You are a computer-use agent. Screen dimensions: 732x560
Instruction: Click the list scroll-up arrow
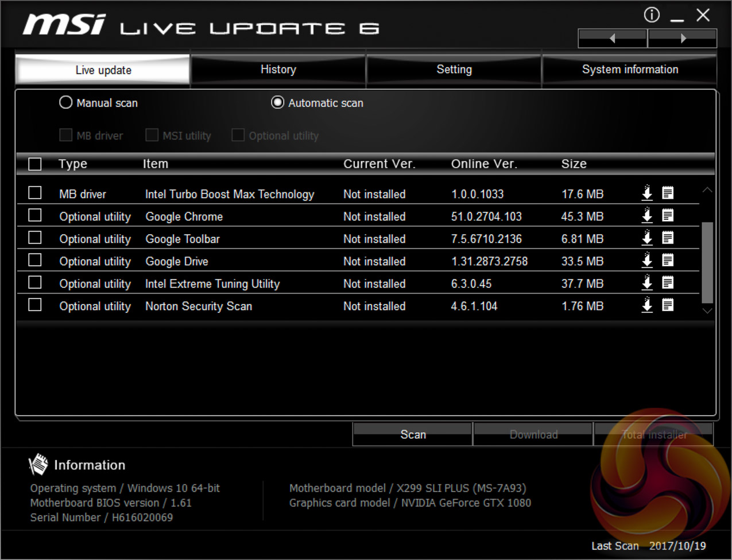(x=707, y=190)
